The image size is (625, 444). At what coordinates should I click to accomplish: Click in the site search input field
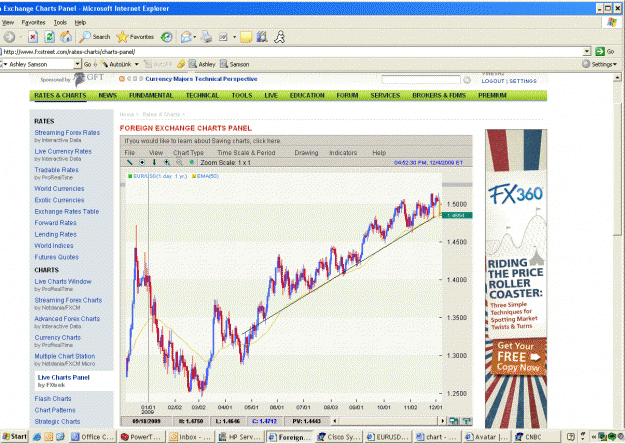coord(421,80)
